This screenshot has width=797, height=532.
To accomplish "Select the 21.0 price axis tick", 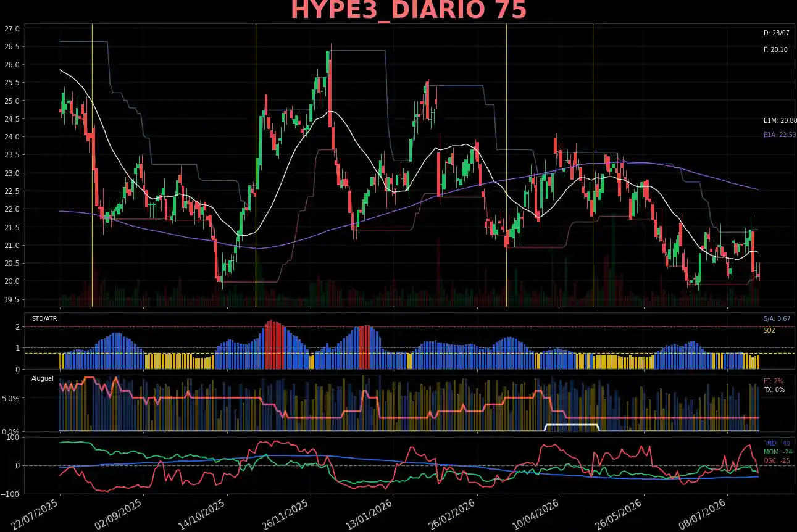I will [x=12, y=246].
